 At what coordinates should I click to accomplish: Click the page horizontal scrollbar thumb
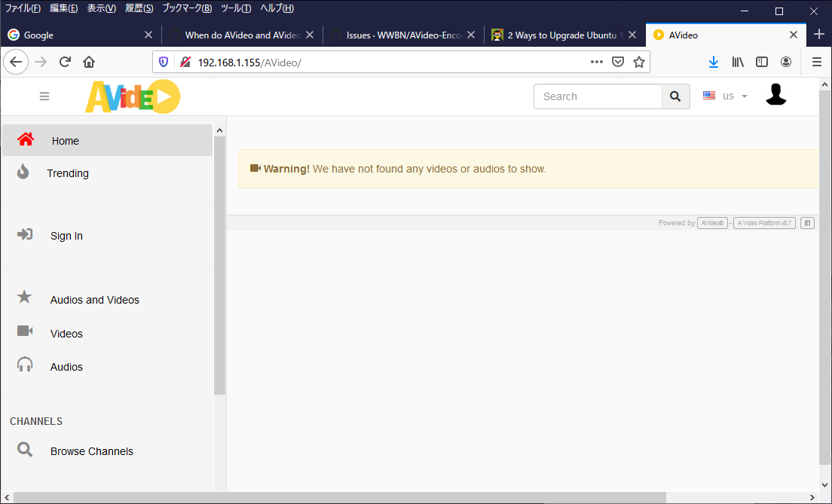click(340, 498)
